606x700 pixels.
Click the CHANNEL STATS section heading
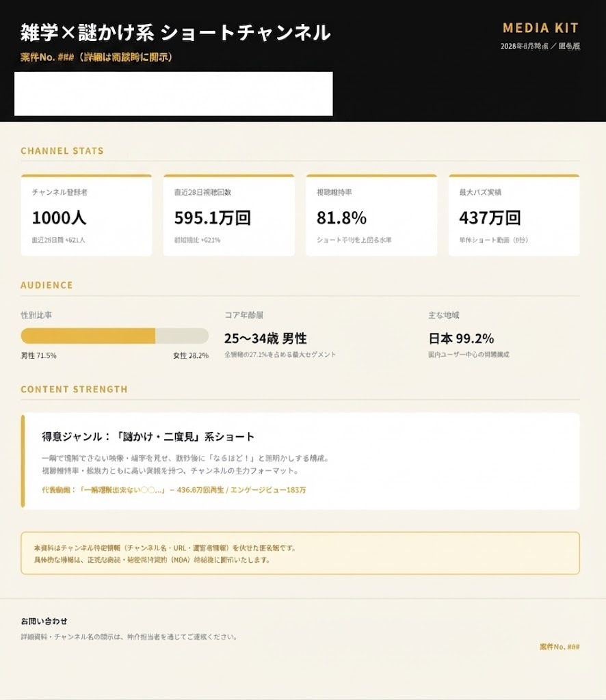click(62, 151)
